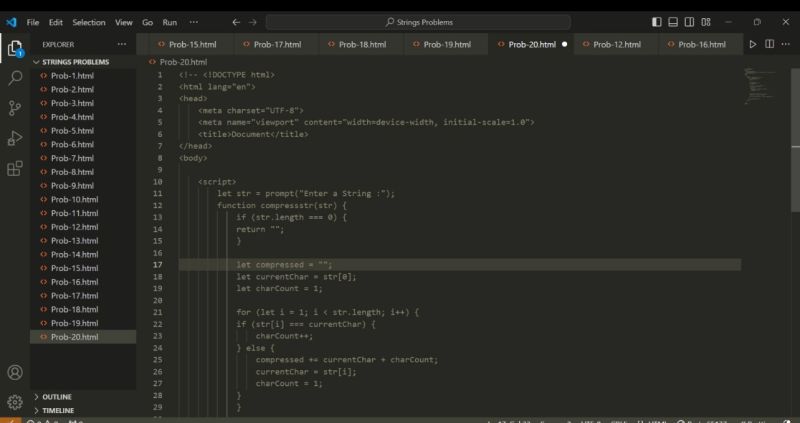The width and height of the screenshot is (800, 423).
Task: Expand the TIMELINE section
Action: pos(83,410)
